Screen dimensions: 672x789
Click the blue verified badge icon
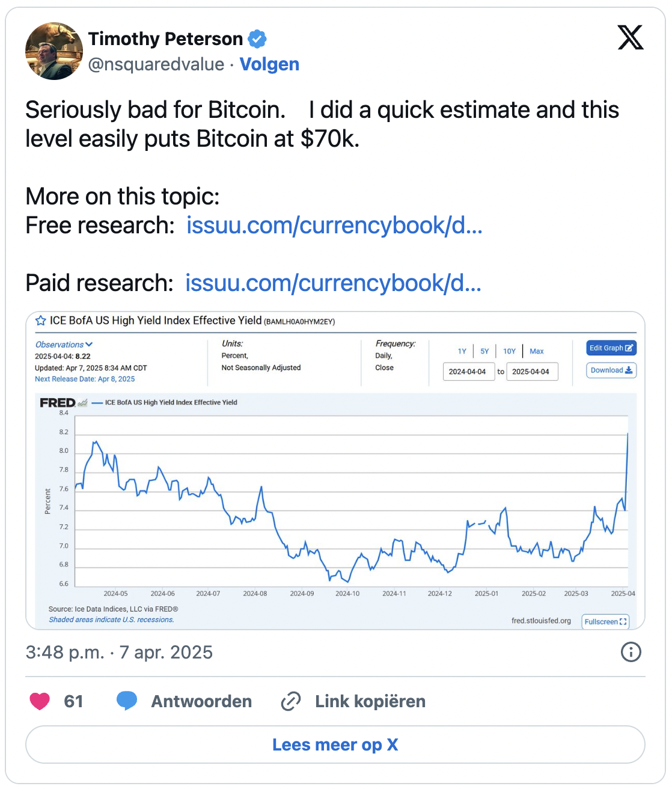(257, 39)
